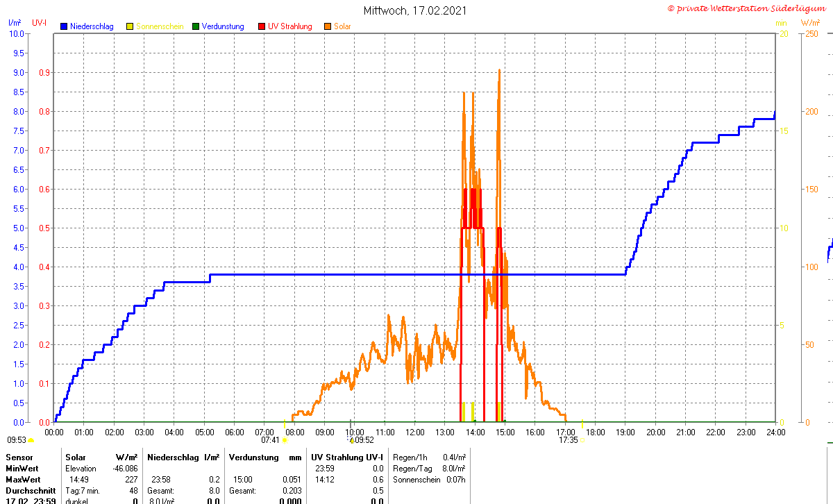Click the W/m² axis unit label at top right
Screen dimensions: 833x504
(810, 23)
